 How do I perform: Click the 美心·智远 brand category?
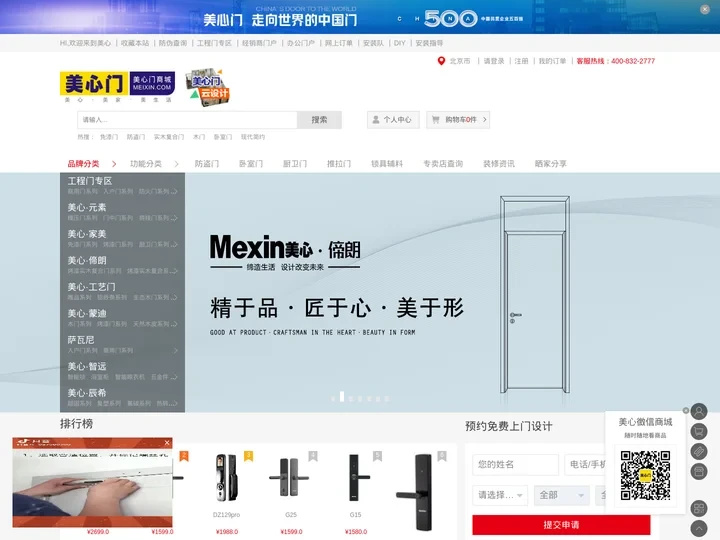click(x=87, y=366)
